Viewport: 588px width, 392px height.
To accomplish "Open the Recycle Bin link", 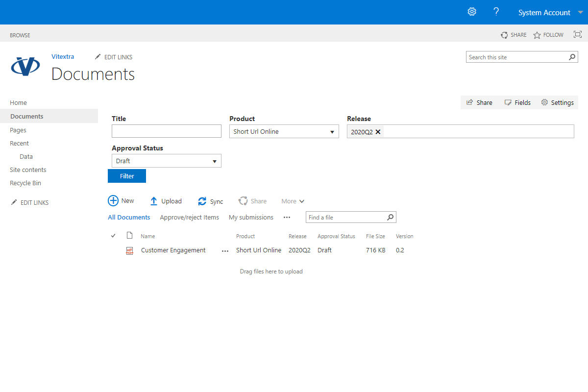I will (x=25, y=183).
